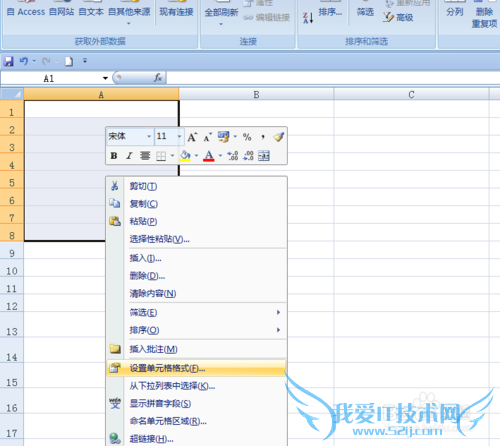
Task: Click the fx insert function button
Action: click(158, 78)
